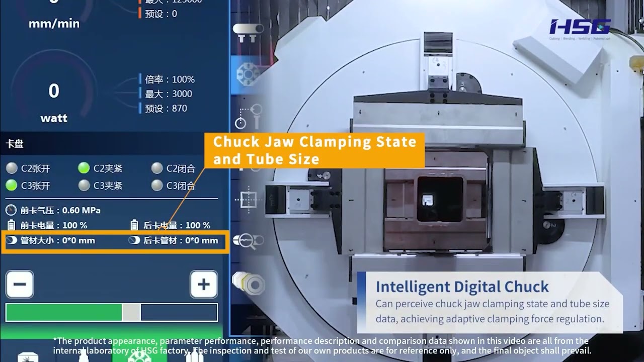Open the magnifier inspection icon in sidebar
This screenshot has width=644, height=362.
[x=248, y=240]
